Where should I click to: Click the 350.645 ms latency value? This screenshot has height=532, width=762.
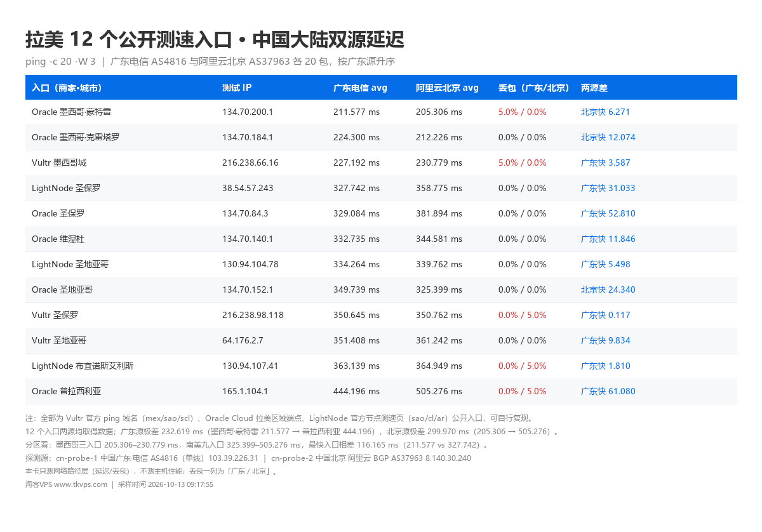click(356, 315)
